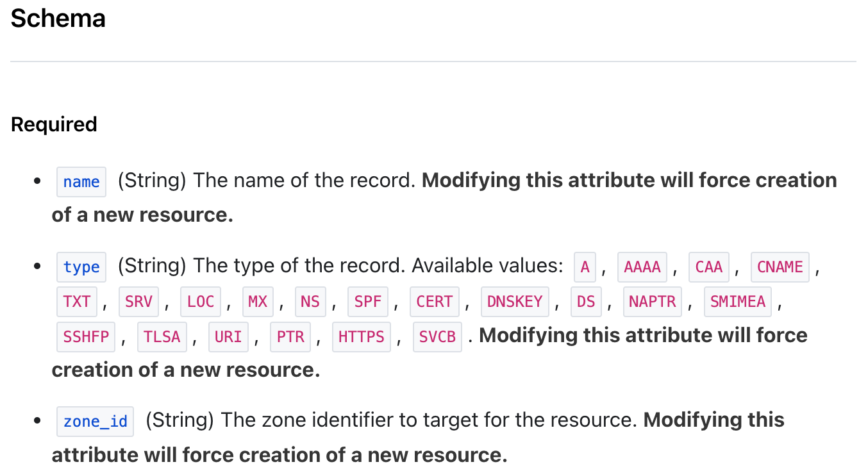Select the CAA record type value
The height and width of the screenshot is (469, 868).
tap(708, 267)
